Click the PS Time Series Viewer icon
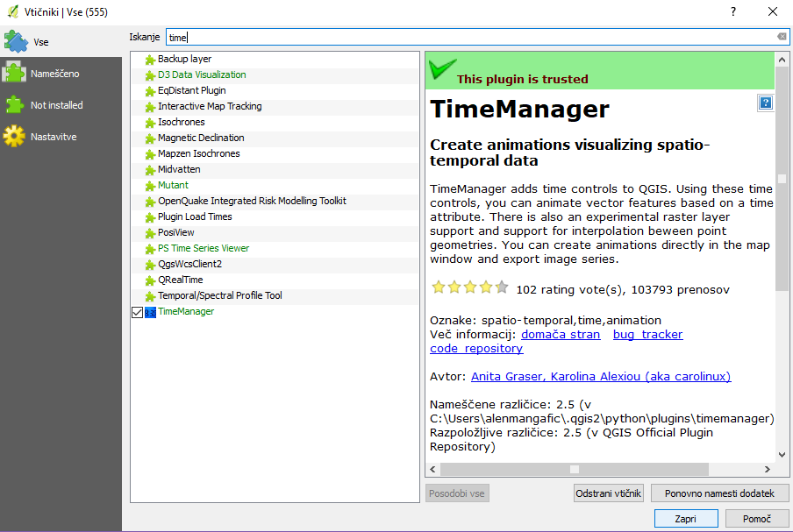793x532 pixels. click(150, 249)
